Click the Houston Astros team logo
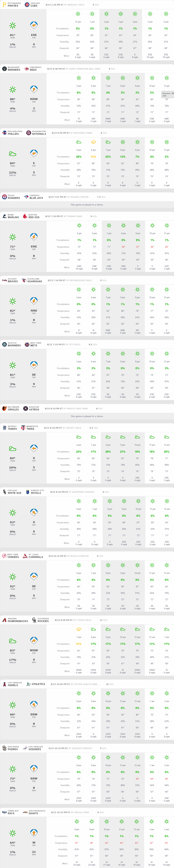 coord(26,408)
